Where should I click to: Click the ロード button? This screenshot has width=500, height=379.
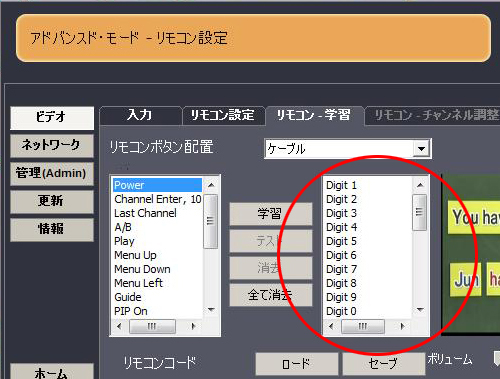[297, 364]
